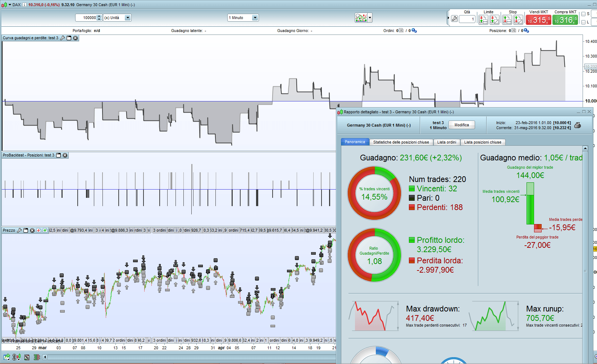Viewport: 597px width, 364px height.
Task: Click the 100000 units input field
Action: pos(87,18)
